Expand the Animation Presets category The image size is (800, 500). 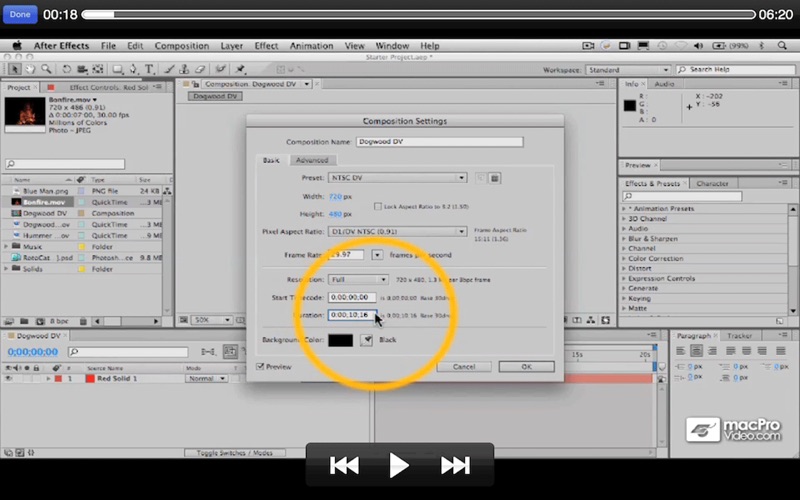click(x=624, y=209)
